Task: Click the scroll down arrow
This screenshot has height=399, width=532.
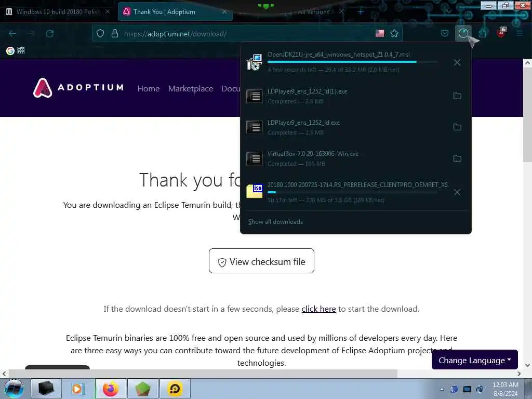Action: click(527, 365)
